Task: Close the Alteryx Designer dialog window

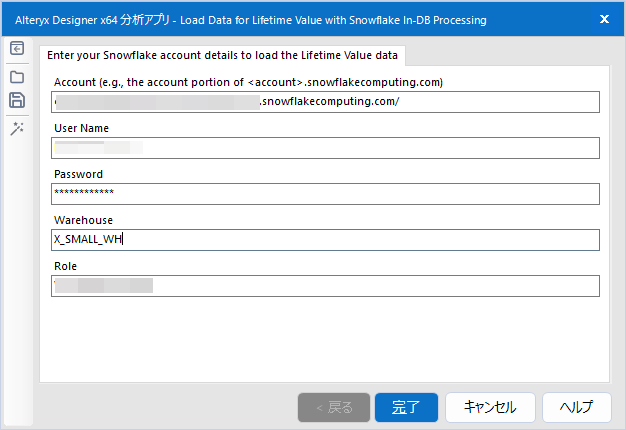Action: coord(604,19)
